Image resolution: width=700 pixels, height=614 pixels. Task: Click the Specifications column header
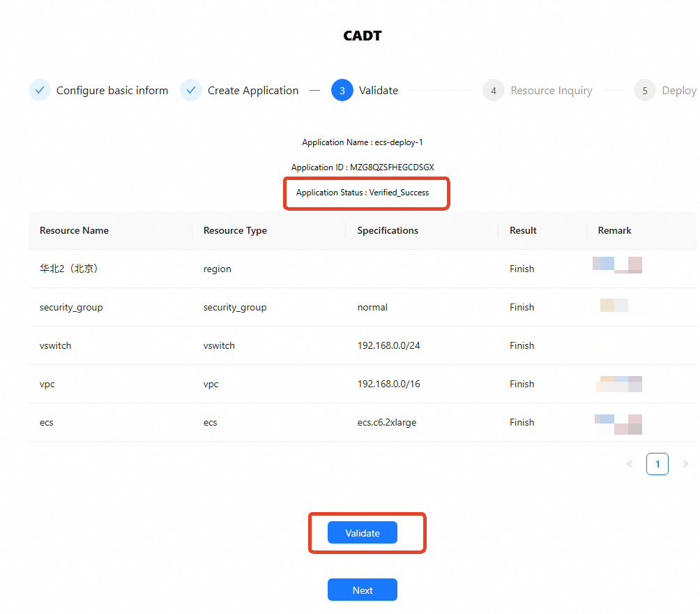pos(388,230)
